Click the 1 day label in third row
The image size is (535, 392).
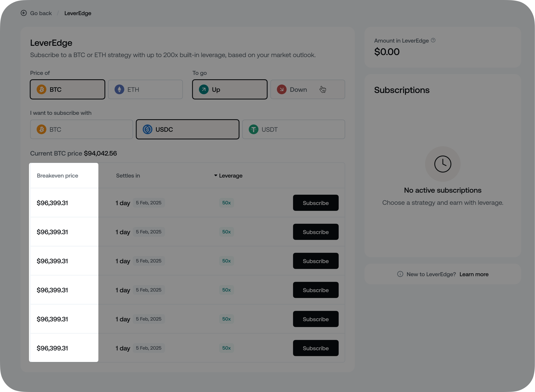(123, 261)
